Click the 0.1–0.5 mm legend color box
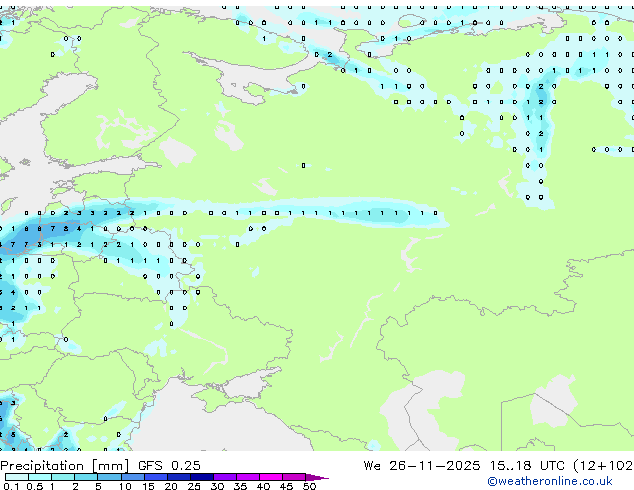The height and width of the screenshot is (490, 634). [x=17, y=477]
